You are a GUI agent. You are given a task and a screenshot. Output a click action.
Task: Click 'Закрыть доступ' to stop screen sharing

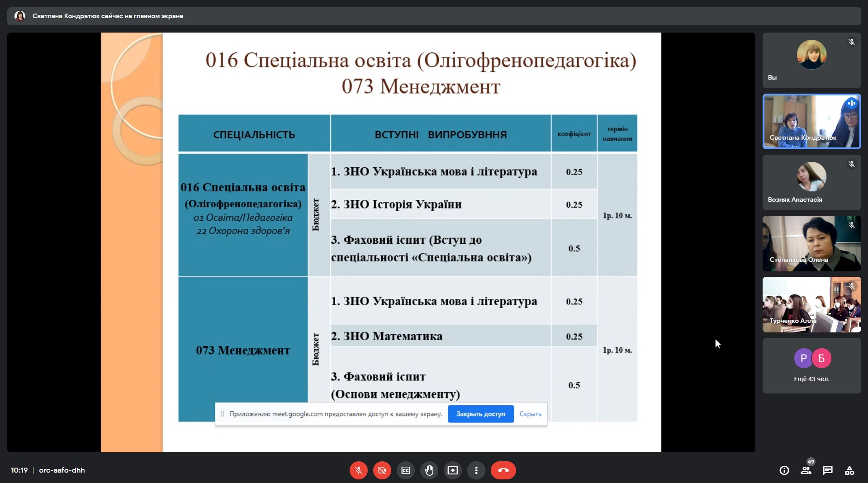point(480,414)
